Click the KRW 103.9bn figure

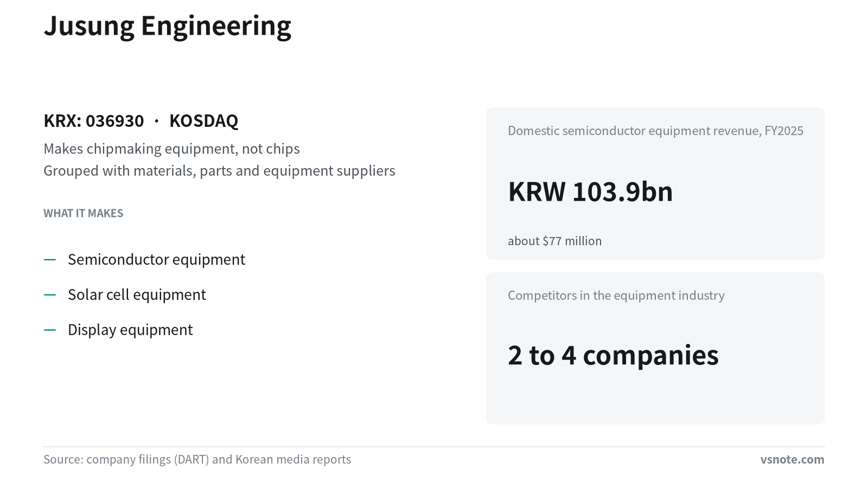590,191
